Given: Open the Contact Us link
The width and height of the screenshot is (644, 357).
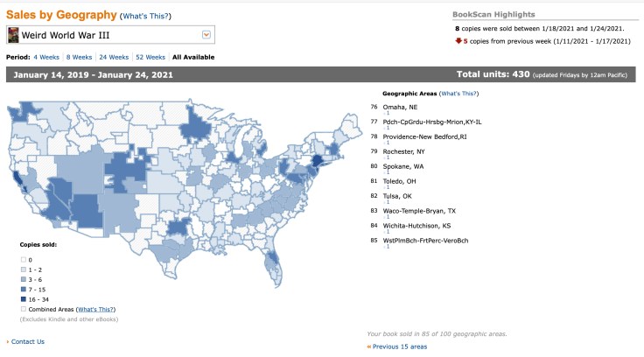Looking at the screenshot, I should tap(28, 341).
